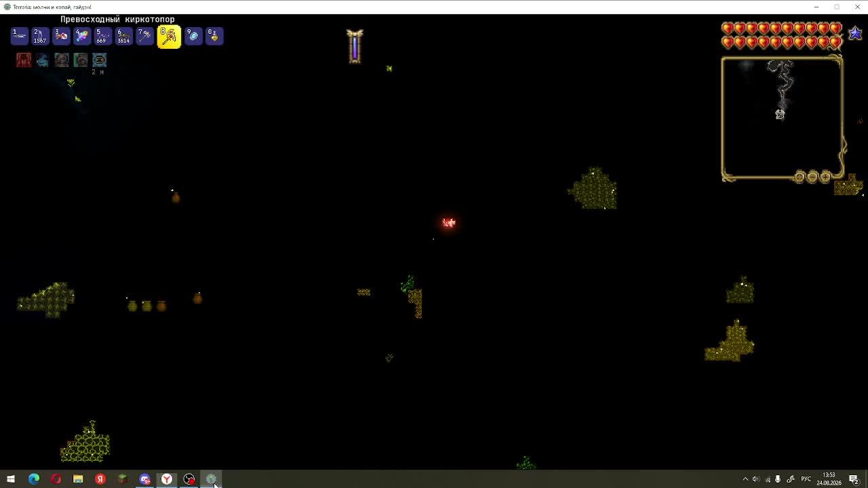
Task: Open the Windows Start menu
Action: 11,479
